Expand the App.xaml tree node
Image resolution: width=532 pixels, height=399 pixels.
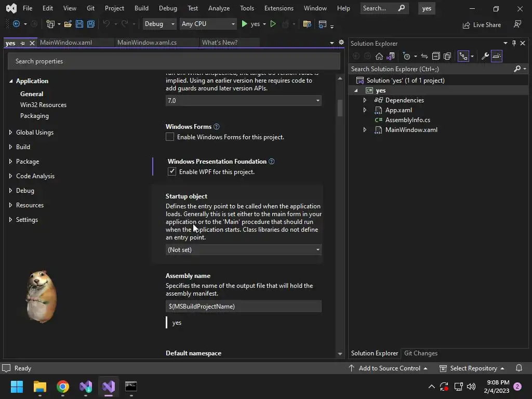[365, 110]
